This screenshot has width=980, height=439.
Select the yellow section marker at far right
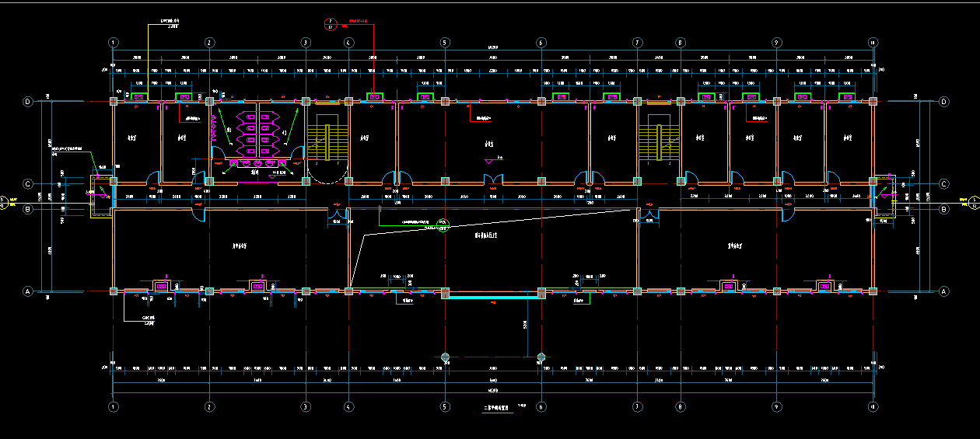pyautogui.click(x=974, y=203)
